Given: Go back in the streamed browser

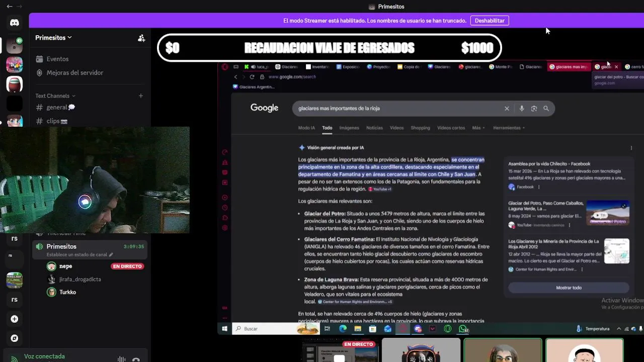Looking at the screenshot, I should 235,77.
